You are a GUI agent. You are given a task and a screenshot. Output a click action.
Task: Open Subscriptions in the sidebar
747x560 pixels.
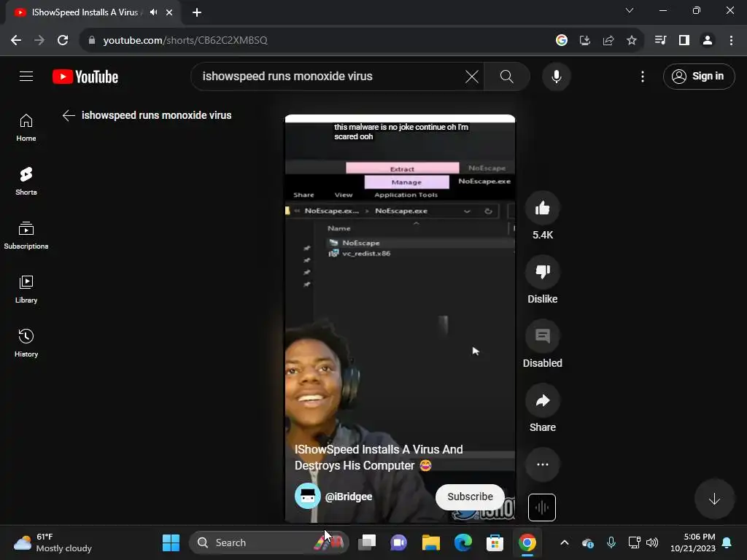click(x=26, y=236)
